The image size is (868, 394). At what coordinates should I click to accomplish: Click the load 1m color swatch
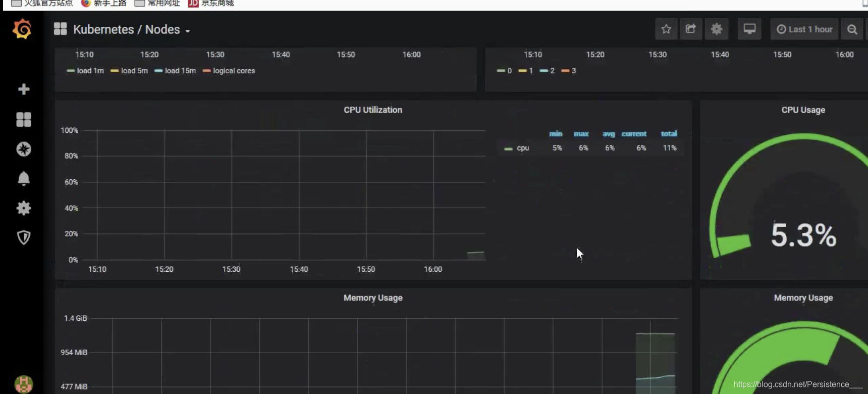(71, 71)
